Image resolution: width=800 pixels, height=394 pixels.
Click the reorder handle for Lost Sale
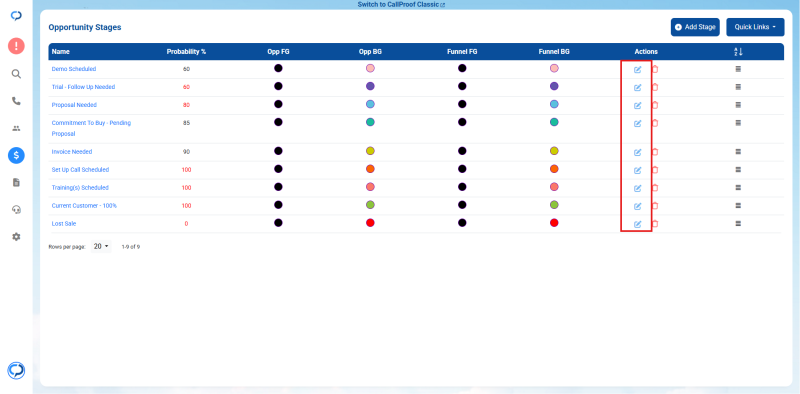(738, 224)
